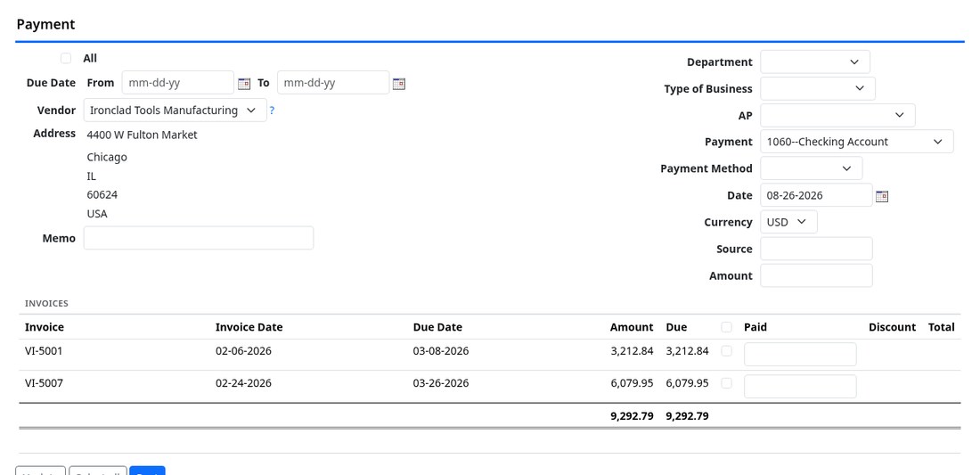The height and width of the screenshot is (475, 980).
Task: Click the Paid field for VI-5007
Action: pyautogui.click(x=800, y=386)
